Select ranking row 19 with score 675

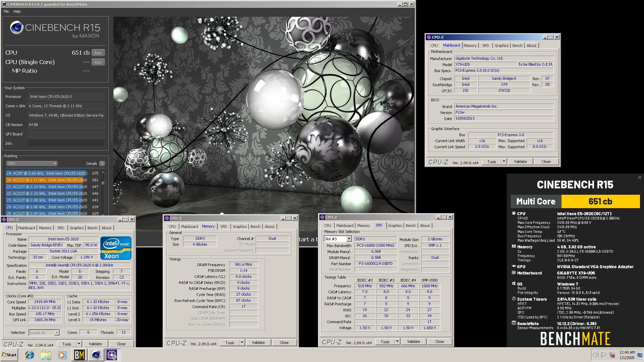53,173
